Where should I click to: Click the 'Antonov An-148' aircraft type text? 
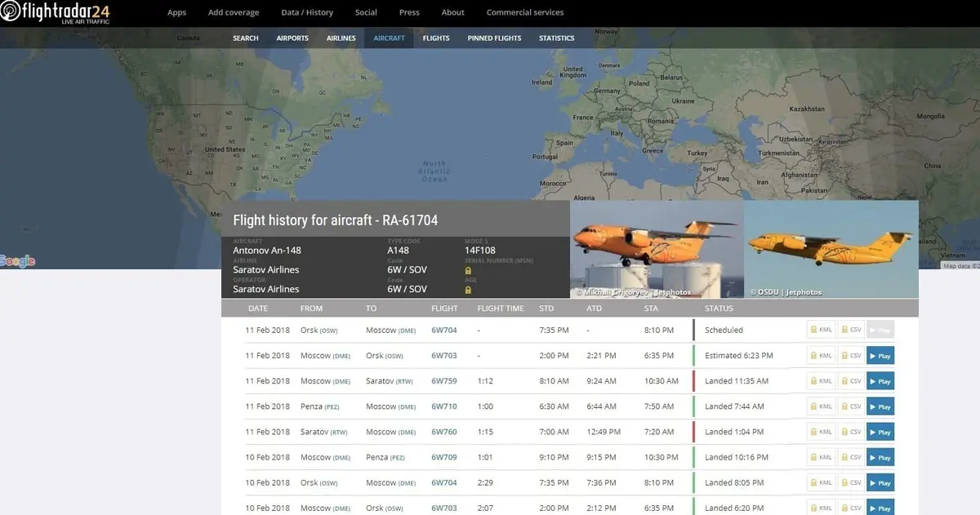tap(266, 251)
